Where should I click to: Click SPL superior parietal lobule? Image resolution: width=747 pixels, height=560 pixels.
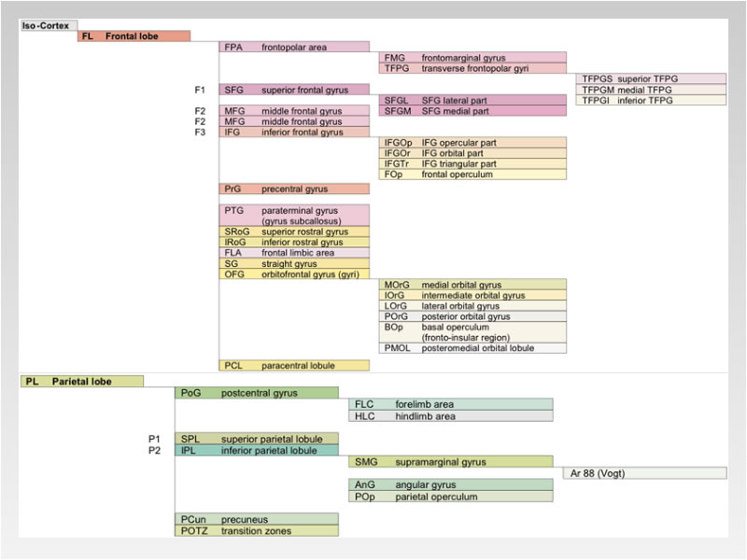click(257, 439)
